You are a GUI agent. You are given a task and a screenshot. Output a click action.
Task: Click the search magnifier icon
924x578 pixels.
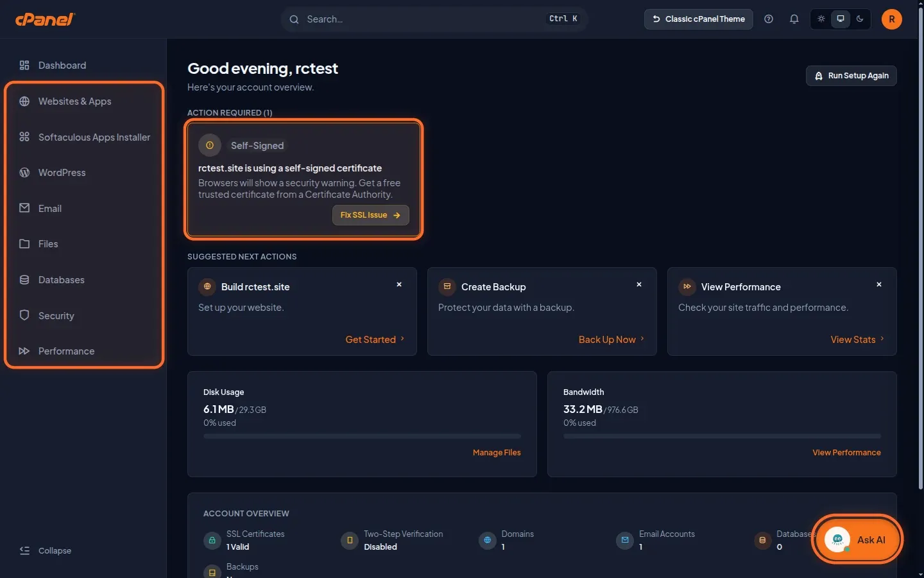pyautogui.click(x=294, y=19)
